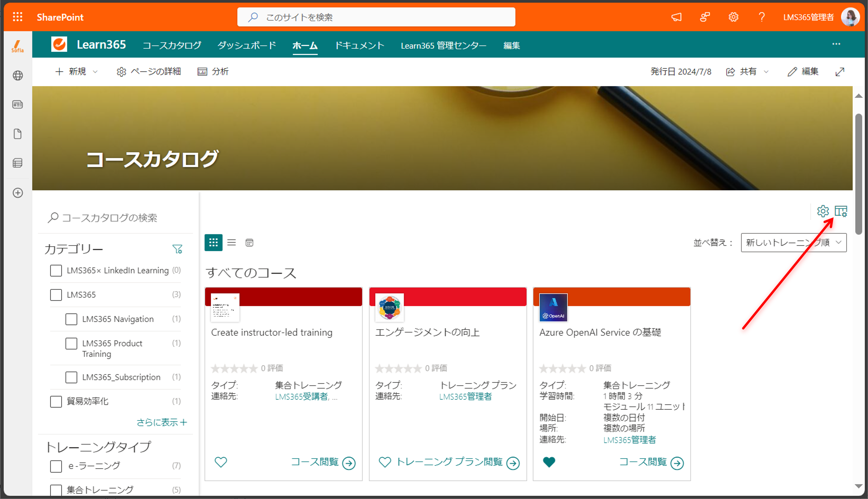
Task: Click the Sofia logo in the left rail
Action: (x=18, y=46)
